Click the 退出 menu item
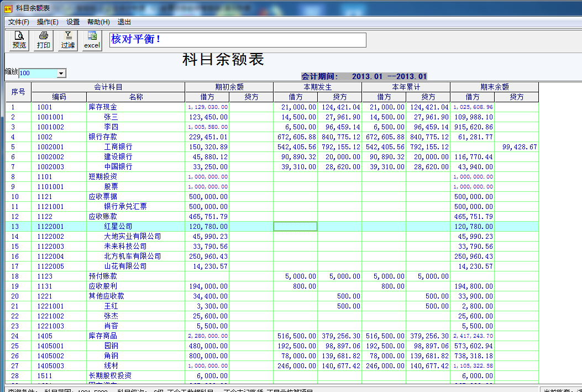Viewport: 582px width, 392px height. pyautogui.click(x=124, y=22)
